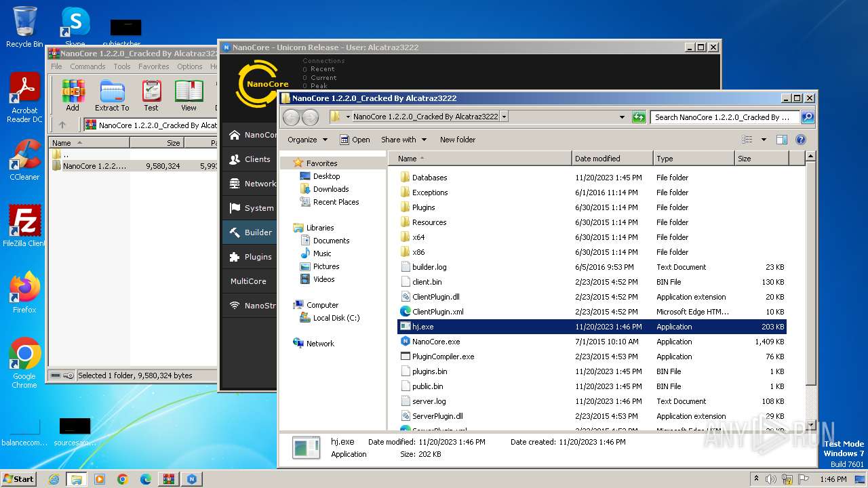Open Google Chrome desktop shortcut

point(24,363)
